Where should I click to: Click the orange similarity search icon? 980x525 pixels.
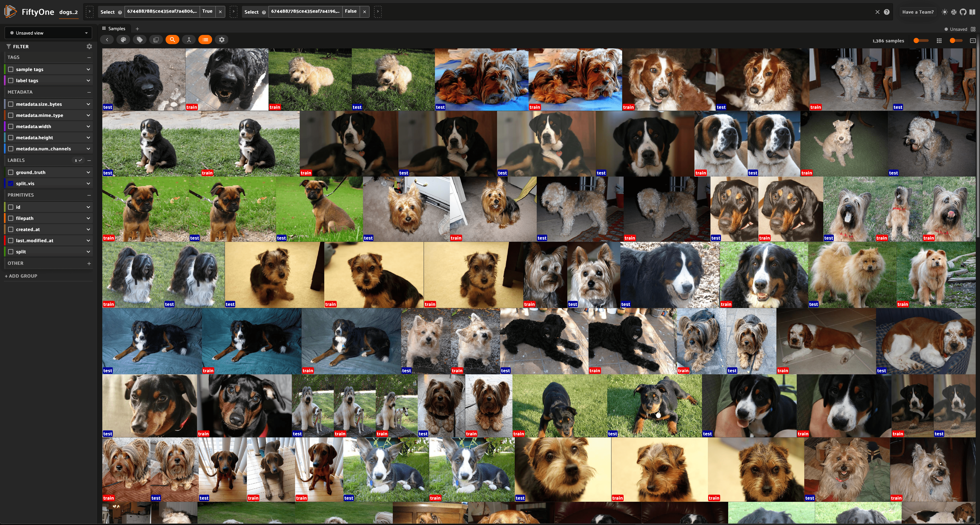click(x=172, y=40)
